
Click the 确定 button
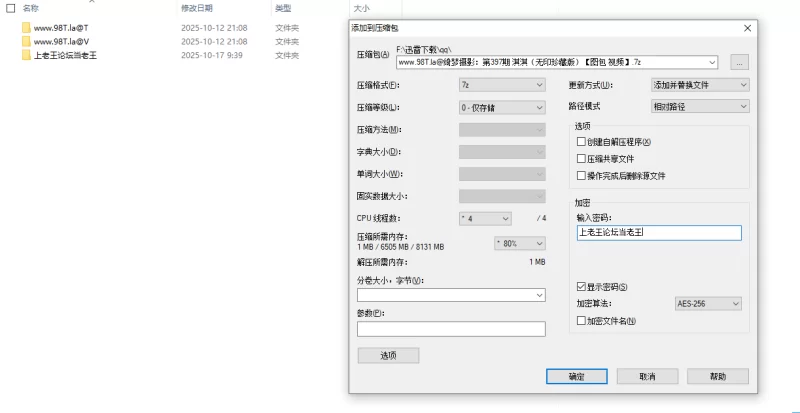point(576,377)
